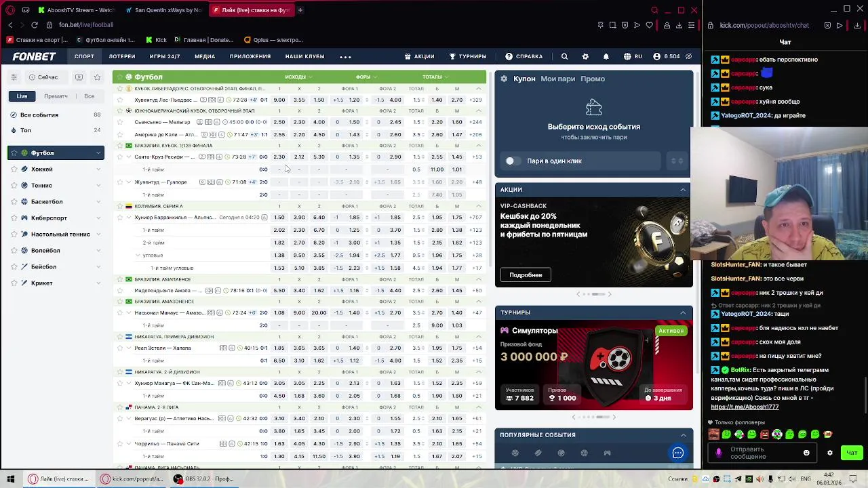The image size is (868, 488).
Task: Open the notifications bell in Fonbet header
Action: pyautogui.click(x=606, y=56)
